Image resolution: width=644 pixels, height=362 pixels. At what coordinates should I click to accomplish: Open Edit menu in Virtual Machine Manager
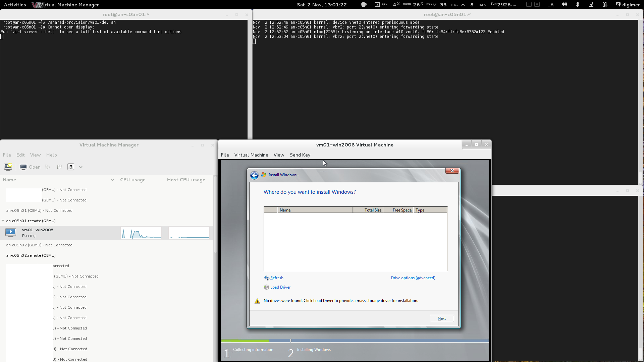(x=20, y=155)
